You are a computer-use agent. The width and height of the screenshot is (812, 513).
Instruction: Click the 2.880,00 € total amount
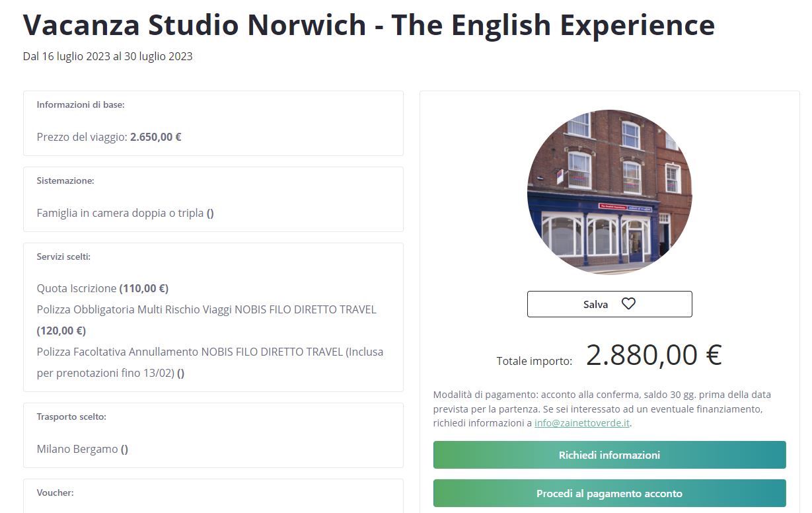pos(653,355)
